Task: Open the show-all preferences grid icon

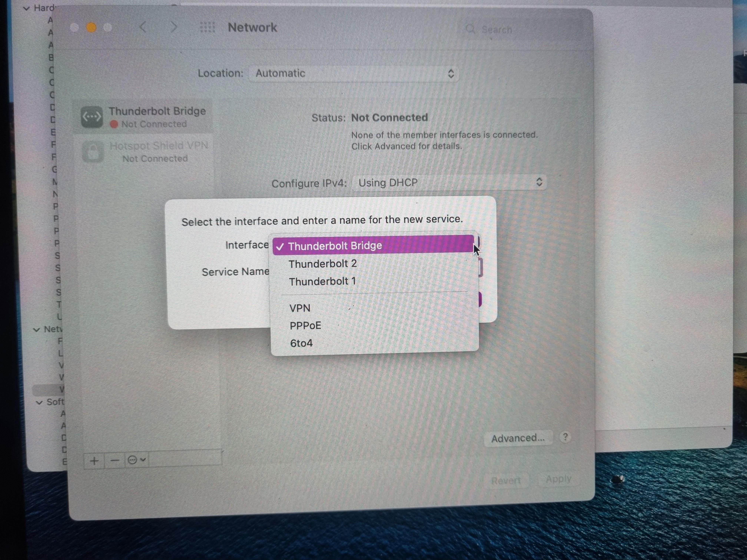Action: click(207, 27)
